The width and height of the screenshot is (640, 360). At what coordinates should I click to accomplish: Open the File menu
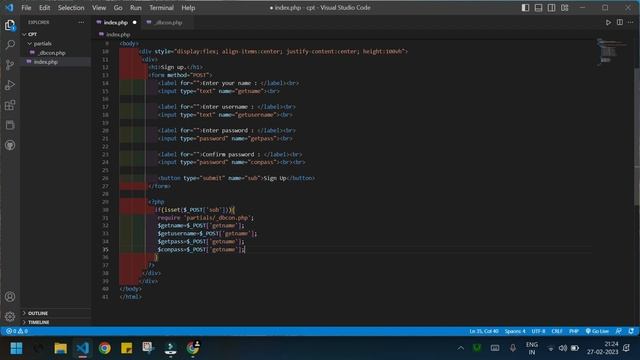[x=26, y=8]
